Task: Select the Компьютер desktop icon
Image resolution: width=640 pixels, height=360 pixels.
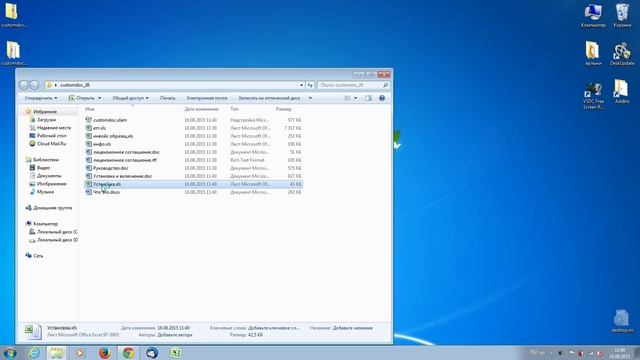Action: click(593, 16)
